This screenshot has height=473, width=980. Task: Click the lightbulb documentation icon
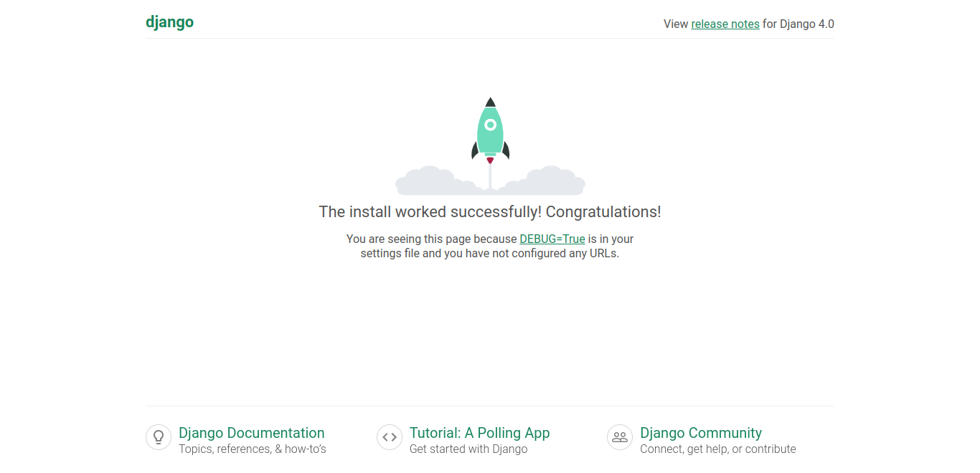(x=159, y=437)
